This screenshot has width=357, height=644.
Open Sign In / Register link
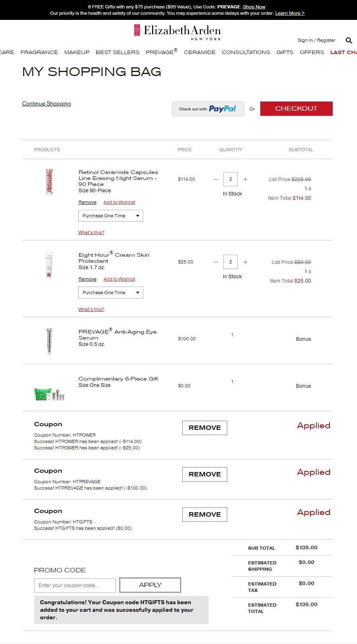tap(316, 40)
